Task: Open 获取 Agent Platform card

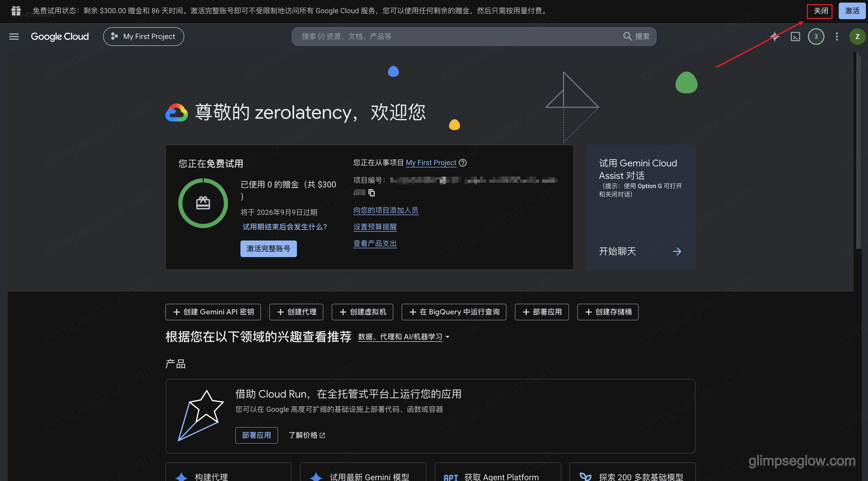Action: tap(498, 472)
